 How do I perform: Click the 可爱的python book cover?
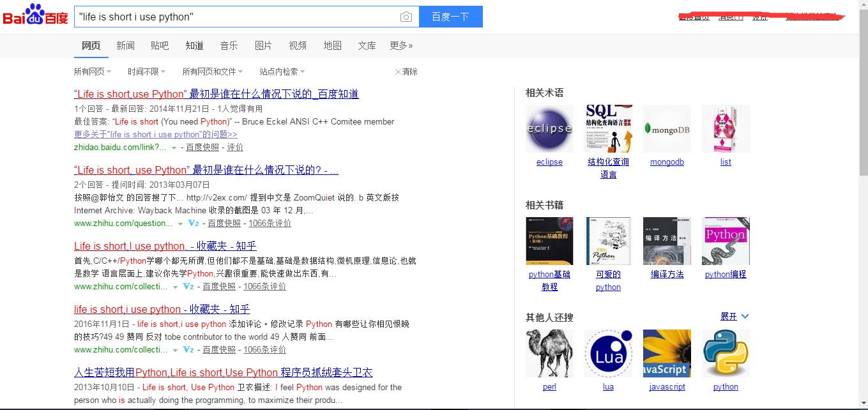tap(608, 241)
